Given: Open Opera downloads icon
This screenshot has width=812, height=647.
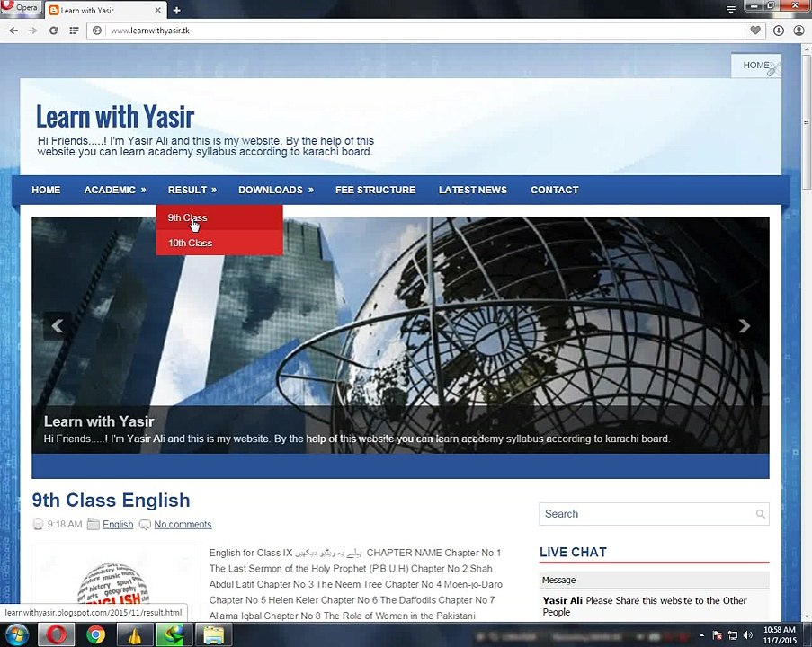Looking at the screenshot, I should (779, 31).
